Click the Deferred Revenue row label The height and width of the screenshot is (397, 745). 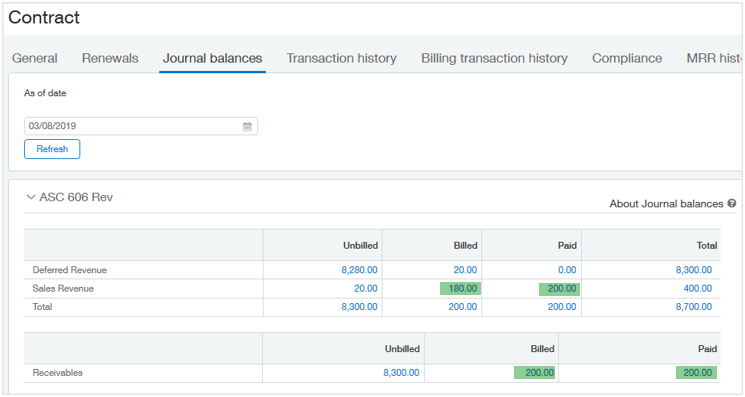(69, 270)
